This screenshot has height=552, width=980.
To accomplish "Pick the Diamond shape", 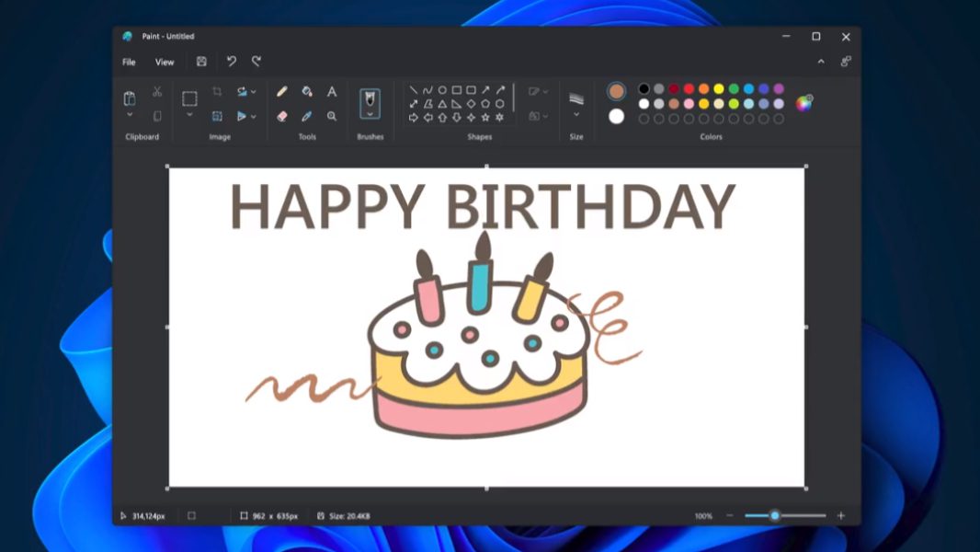I will (471, 104).
